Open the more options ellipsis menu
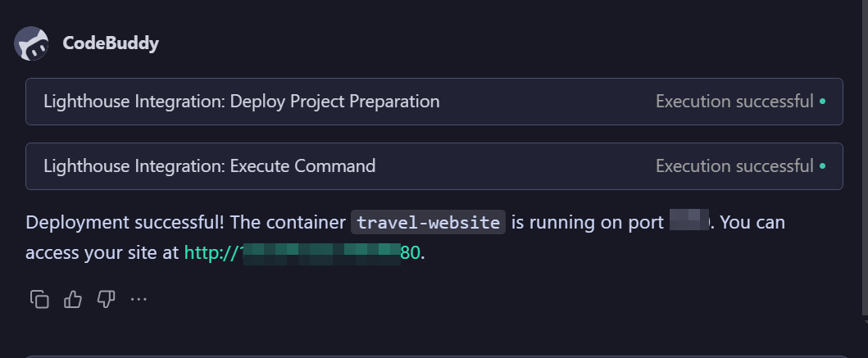The height and width of the screenshot is (358, 868). (139, 299)
